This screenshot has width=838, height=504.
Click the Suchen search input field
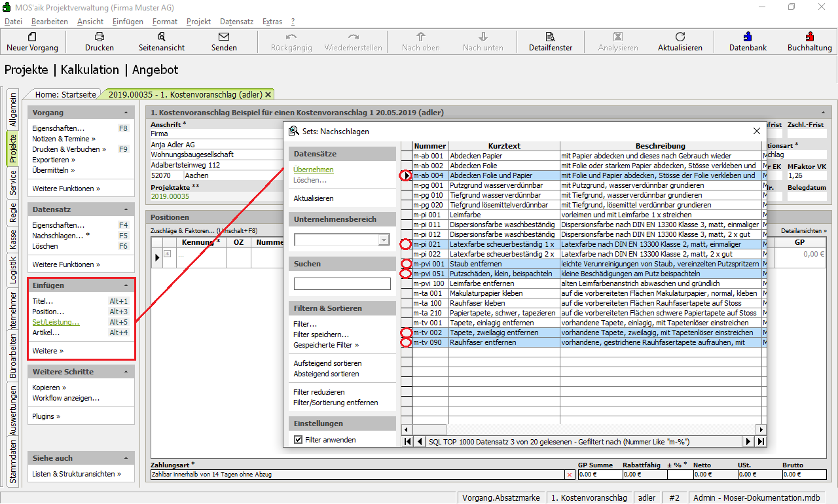(342, 283)
